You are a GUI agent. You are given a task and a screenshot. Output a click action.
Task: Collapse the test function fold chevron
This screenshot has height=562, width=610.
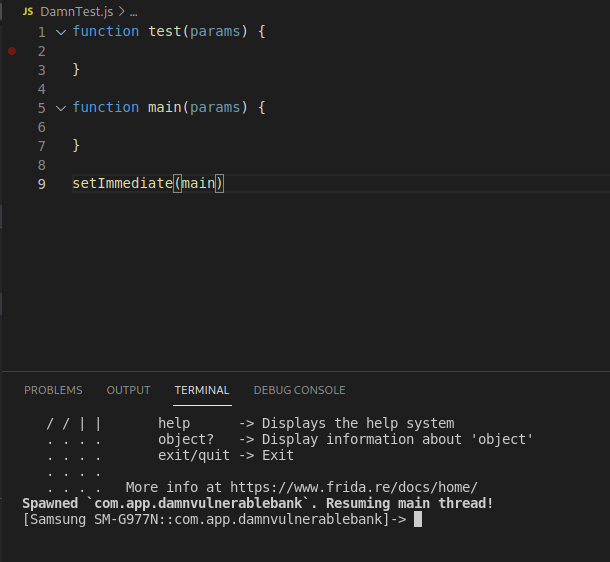point(61,32)
